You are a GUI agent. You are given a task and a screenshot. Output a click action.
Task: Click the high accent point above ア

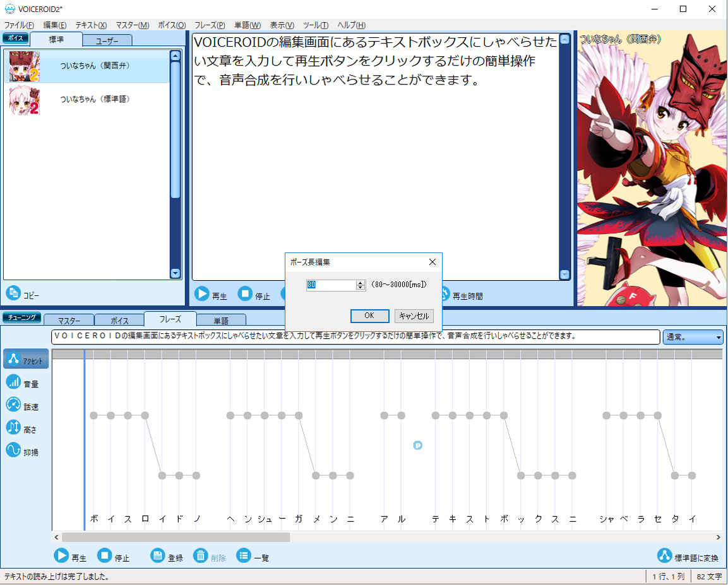point(385,415)
